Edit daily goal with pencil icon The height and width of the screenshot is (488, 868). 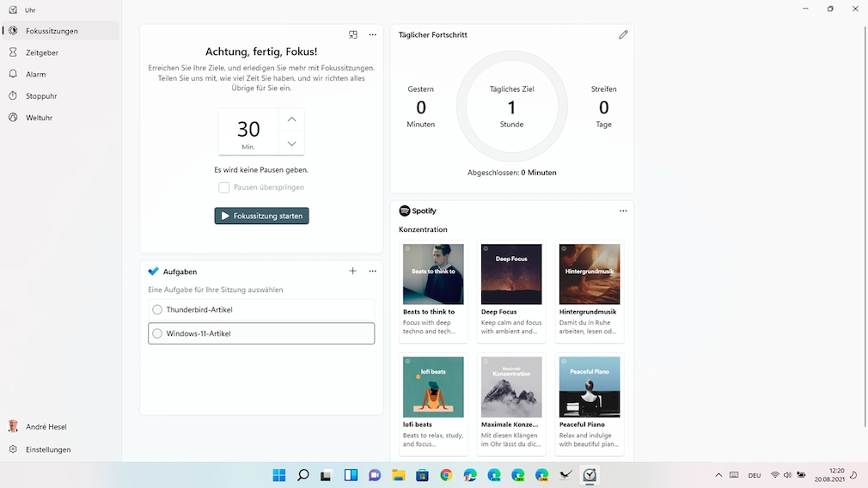coord(623,34)
